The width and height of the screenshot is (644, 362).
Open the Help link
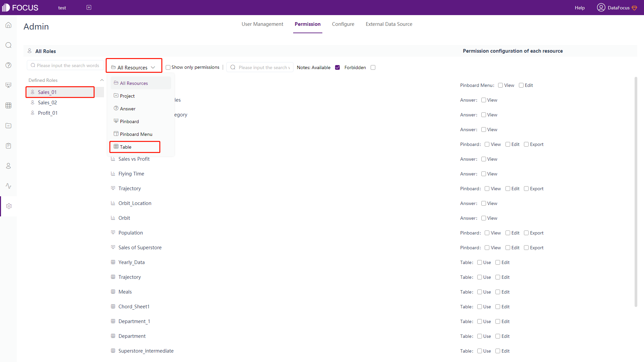(580, 8)
